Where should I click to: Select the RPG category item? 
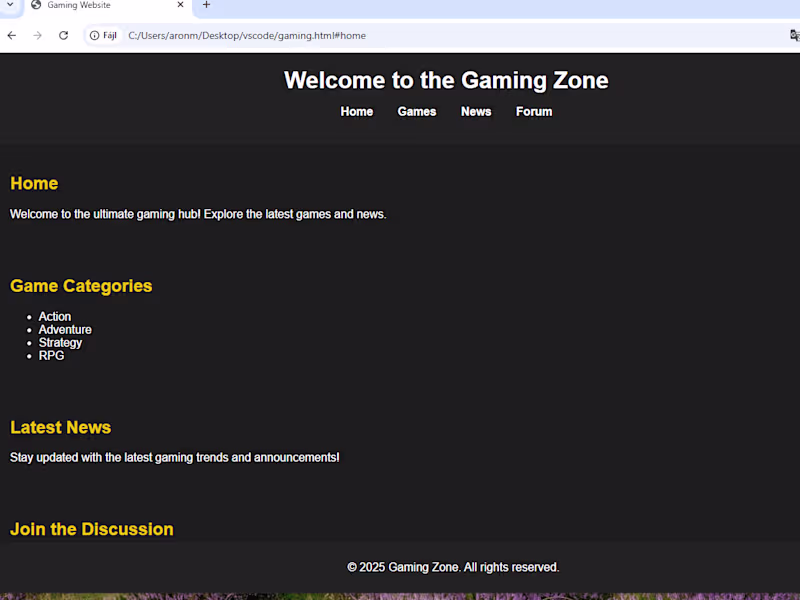51,355
